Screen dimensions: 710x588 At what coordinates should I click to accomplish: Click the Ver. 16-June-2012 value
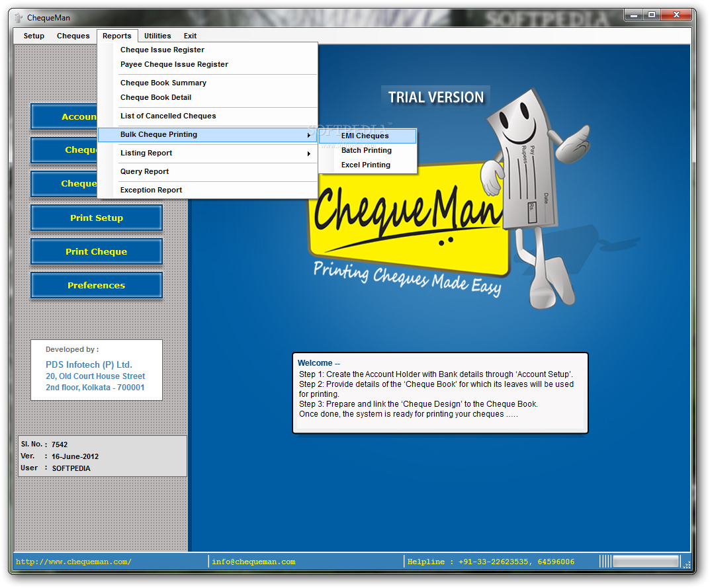pos(75,456)
